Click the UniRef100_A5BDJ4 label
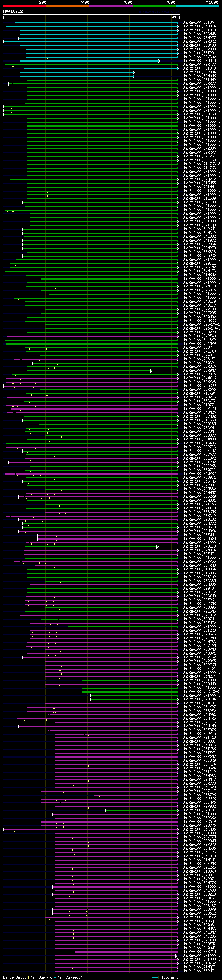 click(199, 26)
